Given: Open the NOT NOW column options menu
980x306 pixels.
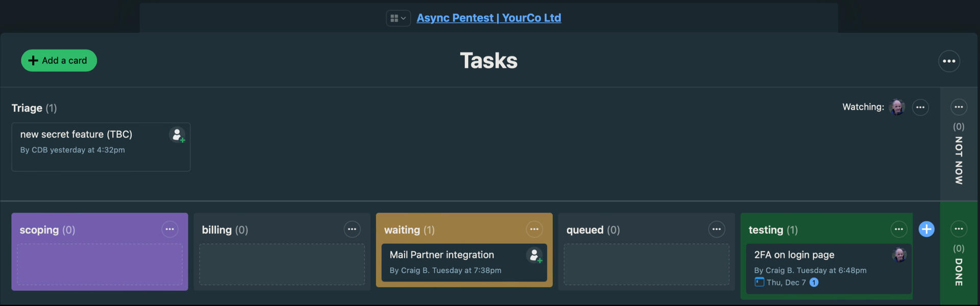Looking at the screenshot, I should coord(959,107).
